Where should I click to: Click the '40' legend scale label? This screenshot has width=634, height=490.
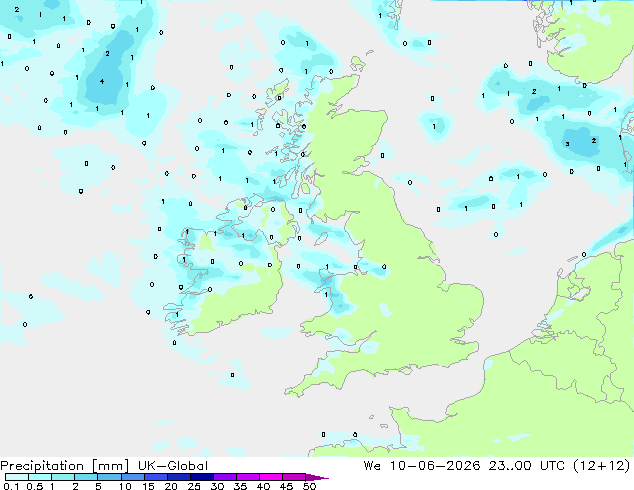click(263, 486)
